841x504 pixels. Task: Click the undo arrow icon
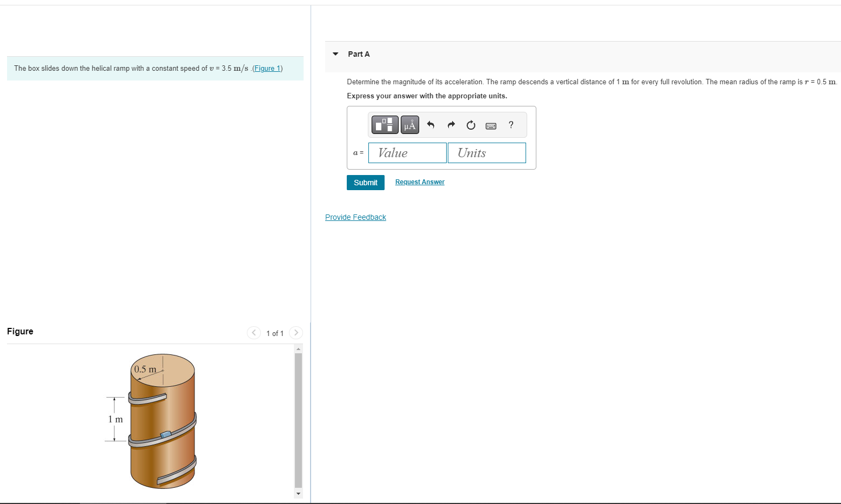430,125
